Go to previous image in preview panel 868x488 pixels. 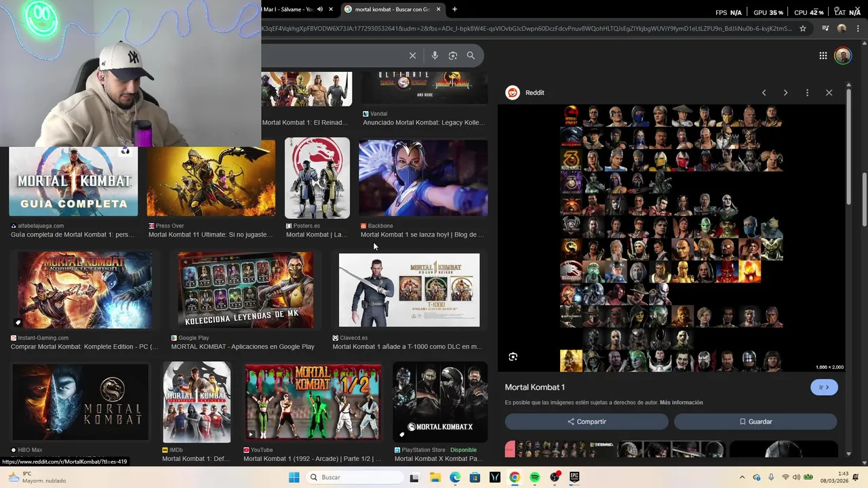764,93
